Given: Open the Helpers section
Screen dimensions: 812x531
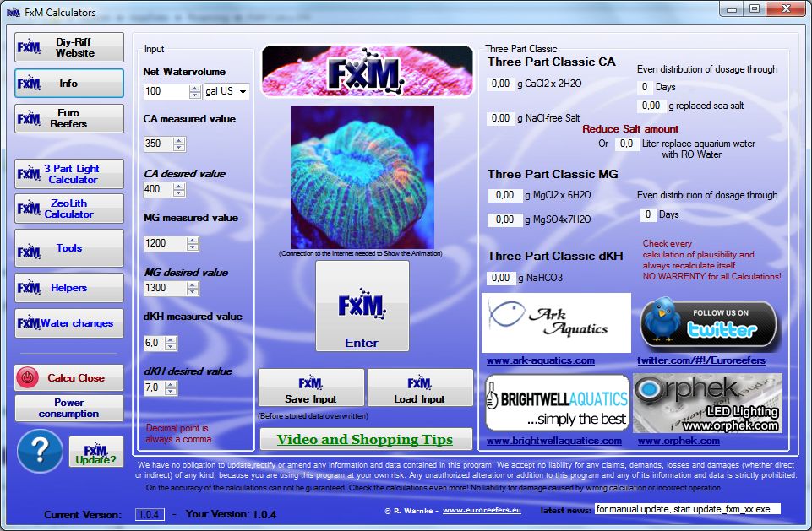Looking at the screenshot, I should click(69, 288).
